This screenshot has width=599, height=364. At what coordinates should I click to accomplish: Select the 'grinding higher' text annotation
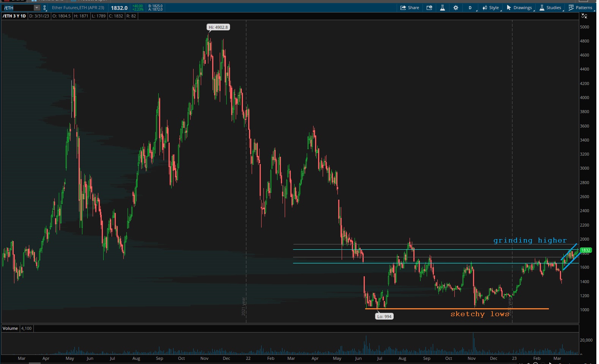click(x=530, y=240)
